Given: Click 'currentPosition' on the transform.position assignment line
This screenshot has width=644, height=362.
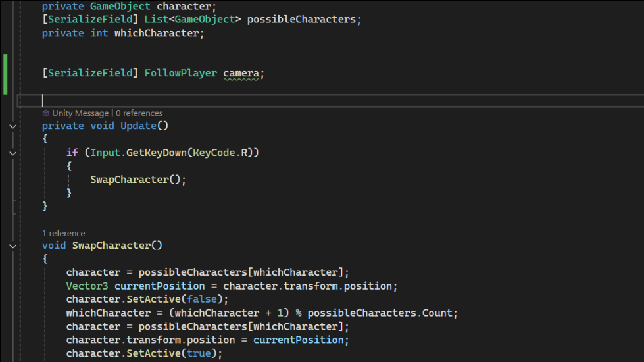Looking at the screenshot, I should (298, 340).
